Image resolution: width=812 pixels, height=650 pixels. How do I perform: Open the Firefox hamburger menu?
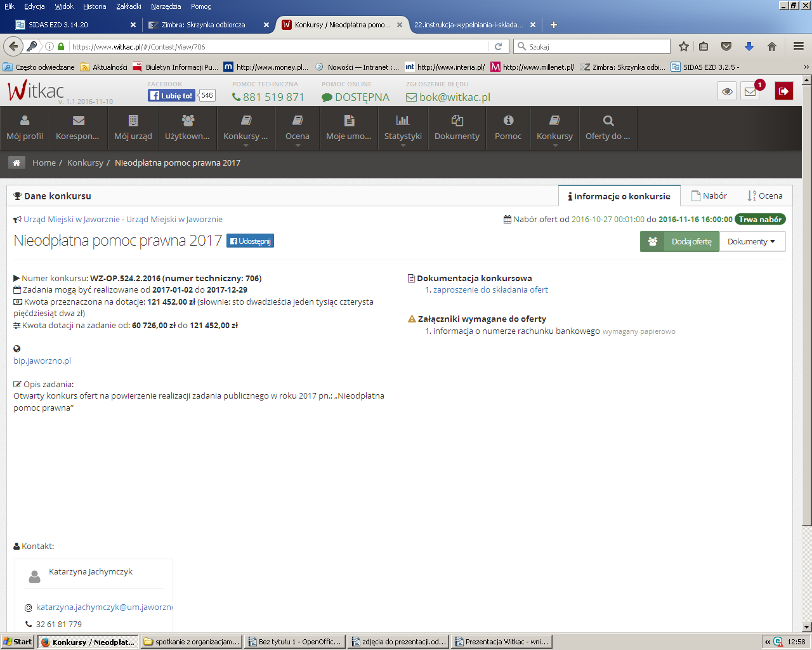(799, 46)
